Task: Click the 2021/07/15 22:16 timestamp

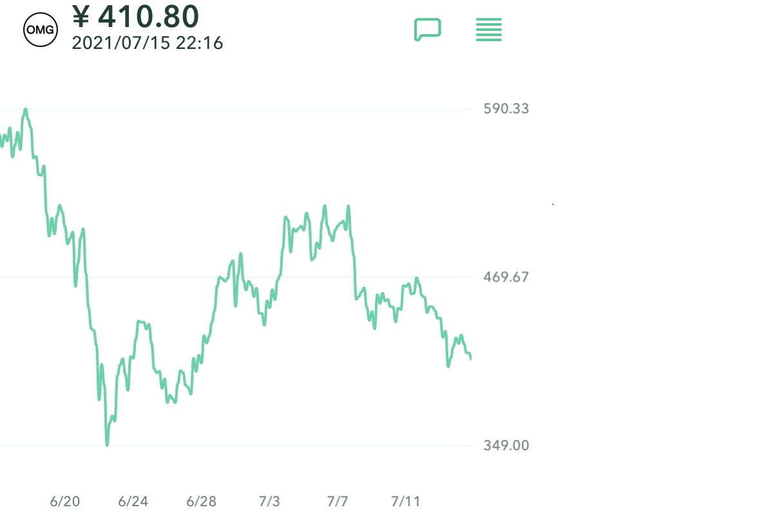Action: coord(148,44)
